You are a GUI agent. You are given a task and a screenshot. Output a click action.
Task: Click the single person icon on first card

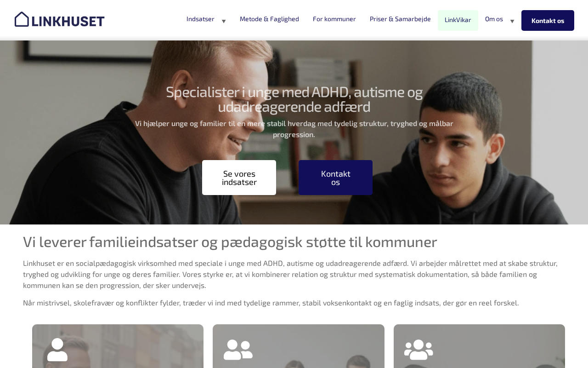pos(57,350)
